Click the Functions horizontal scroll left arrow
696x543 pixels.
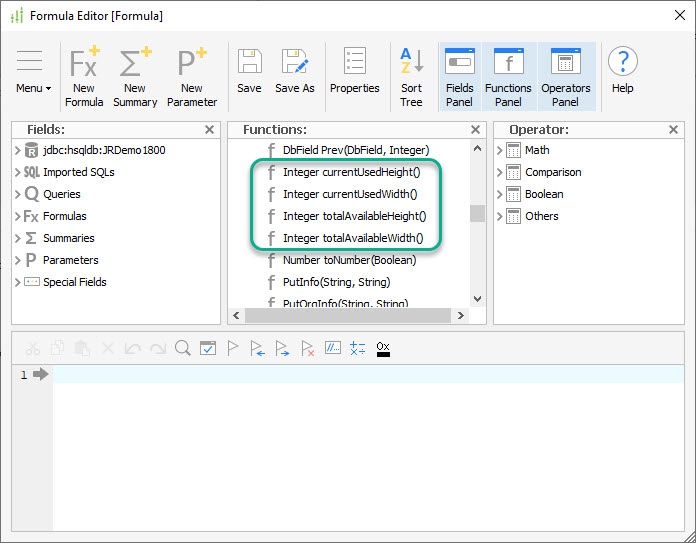pyautogui.click(x=236, y=316)
